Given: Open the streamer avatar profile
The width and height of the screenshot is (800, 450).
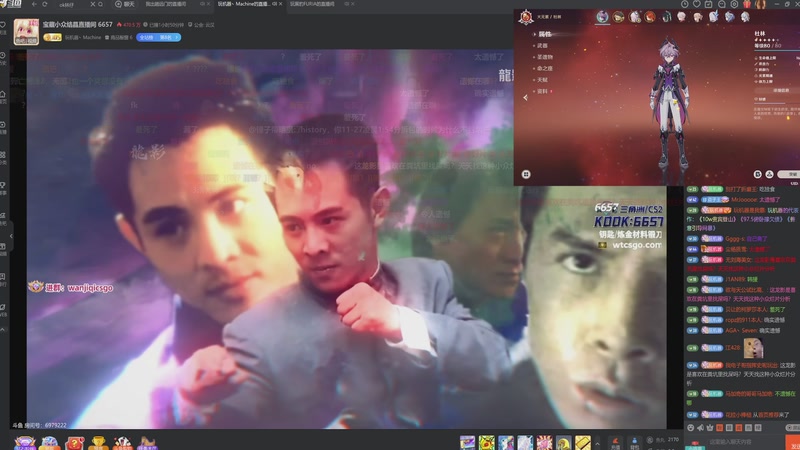Looking at the screenshot, I should coord(27,32).
